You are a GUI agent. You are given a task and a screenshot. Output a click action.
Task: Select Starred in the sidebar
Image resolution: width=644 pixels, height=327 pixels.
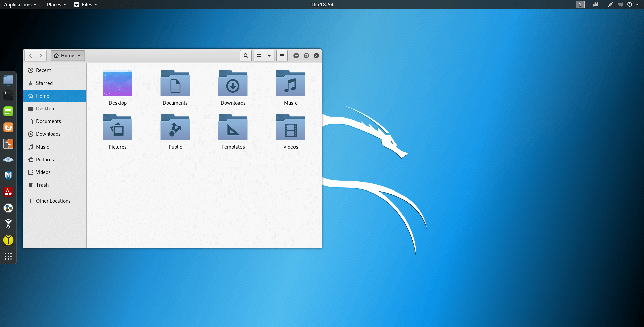tap(55, 83)
